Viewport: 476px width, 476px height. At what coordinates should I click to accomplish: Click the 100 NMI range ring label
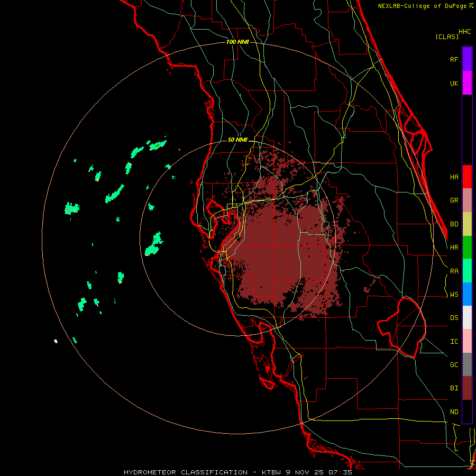click(x=237, y=42)
